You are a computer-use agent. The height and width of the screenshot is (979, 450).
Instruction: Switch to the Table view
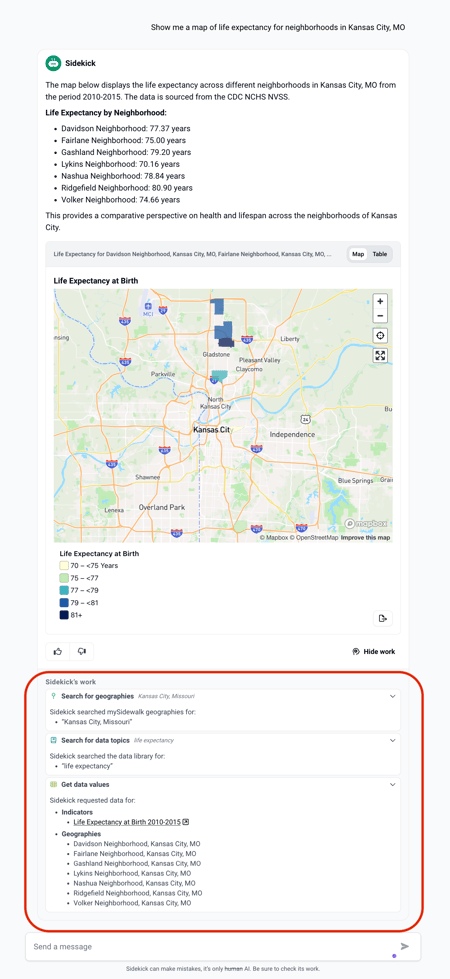click(x=379, y=254)
